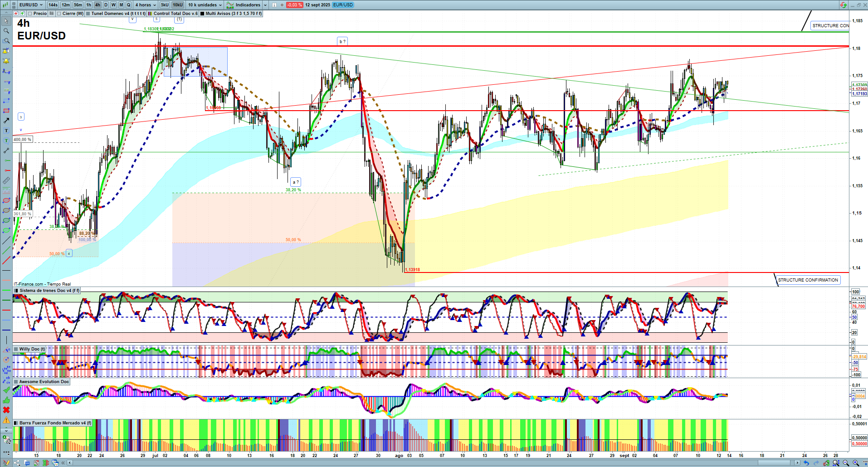Pick the arrow drawing tool

6,121
